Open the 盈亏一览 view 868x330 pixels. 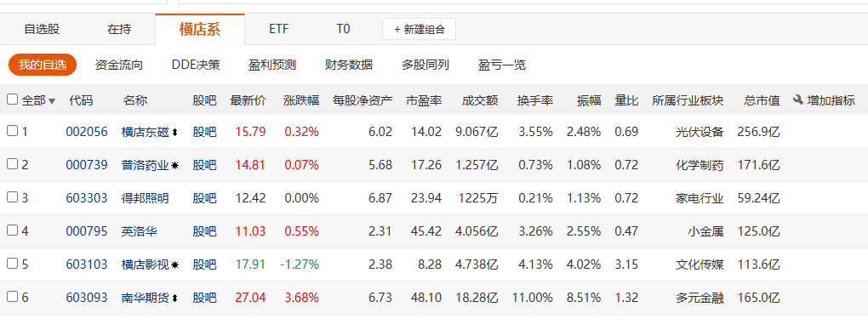(502, 65)
